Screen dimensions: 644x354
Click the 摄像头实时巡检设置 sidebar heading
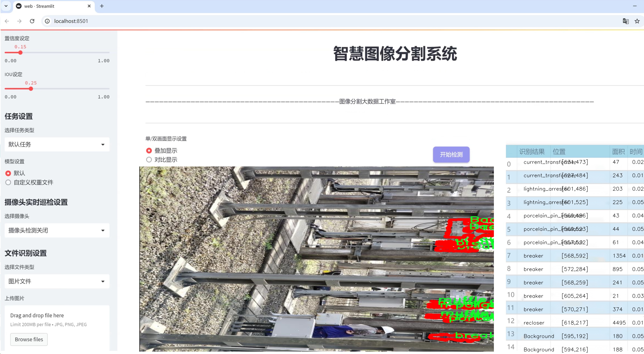(36, 202)
